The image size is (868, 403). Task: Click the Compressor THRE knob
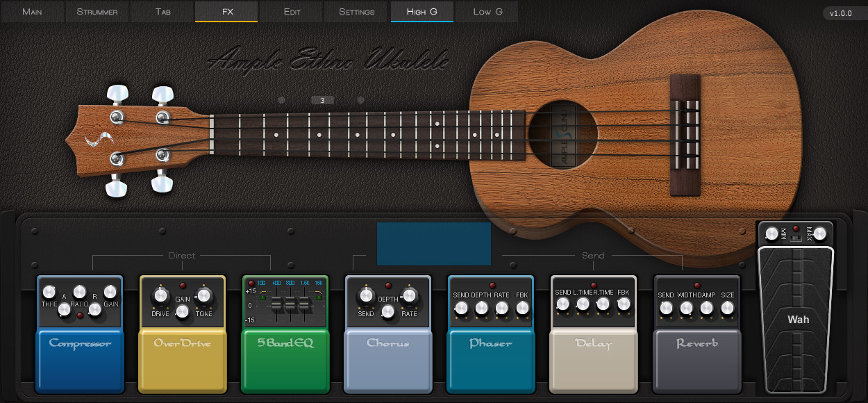coord(49,292)
